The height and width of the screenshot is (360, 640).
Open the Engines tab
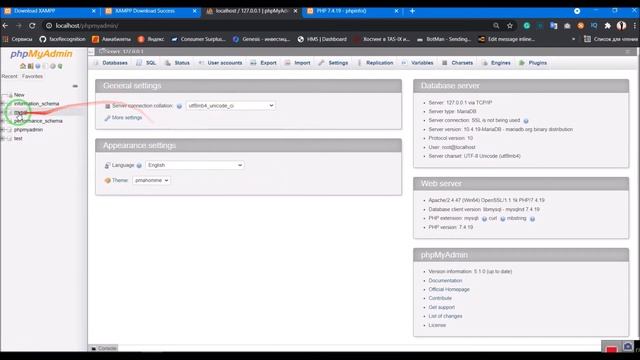pyautogui.click(x=496, y=63)
